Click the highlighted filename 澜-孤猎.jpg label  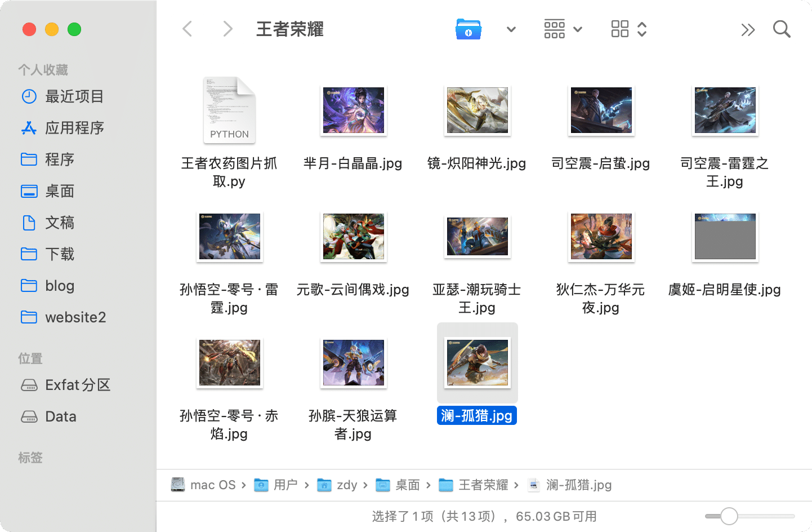pyautogui.click(x=477, y=416)
